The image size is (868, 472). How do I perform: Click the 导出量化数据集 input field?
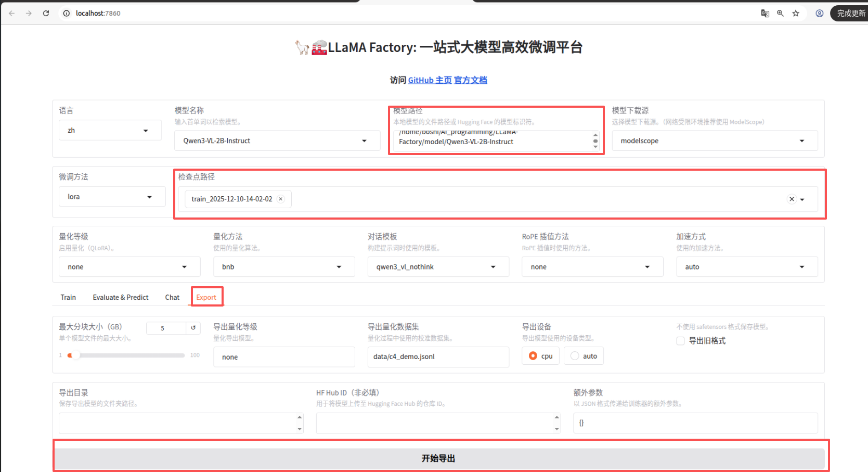[x=438, y=357]
